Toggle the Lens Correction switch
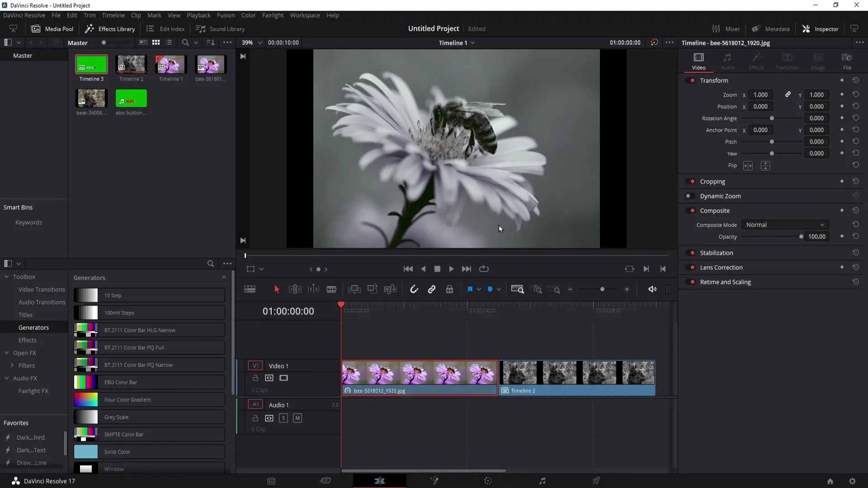Viewport: 868px width, 488px height. coord(691,267)
